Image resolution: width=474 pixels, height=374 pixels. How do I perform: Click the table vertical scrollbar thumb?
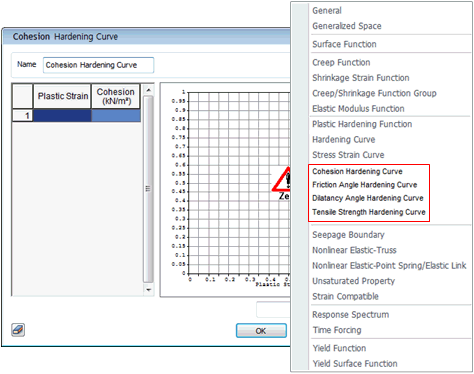[148, 189]
